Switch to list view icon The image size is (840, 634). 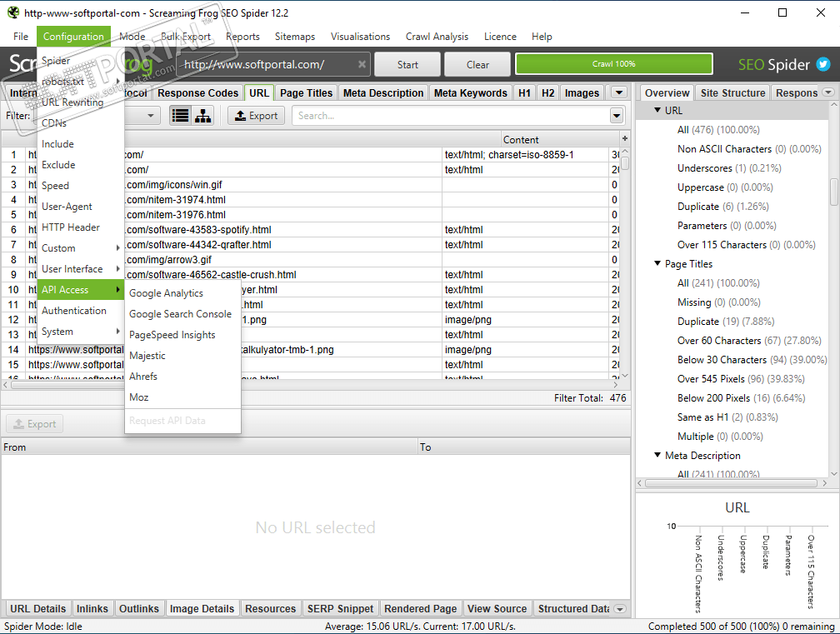pos(181,116)
